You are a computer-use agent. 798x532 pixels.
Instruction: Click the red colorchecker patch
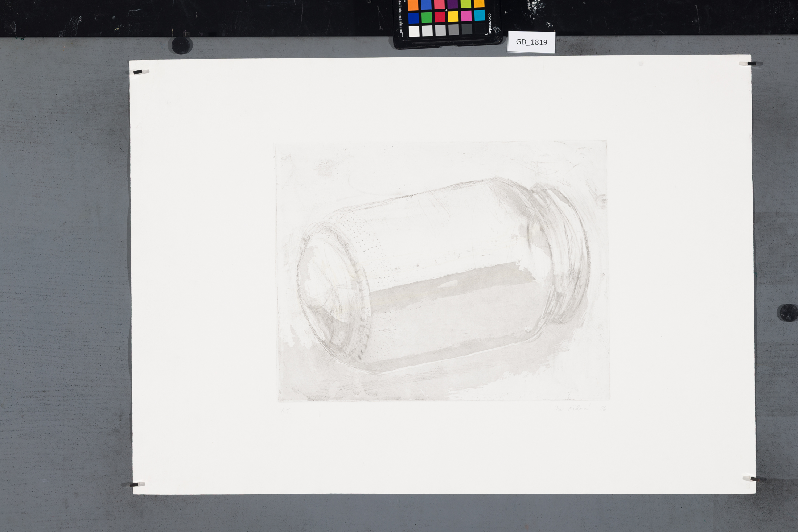[x=440, y=17]
